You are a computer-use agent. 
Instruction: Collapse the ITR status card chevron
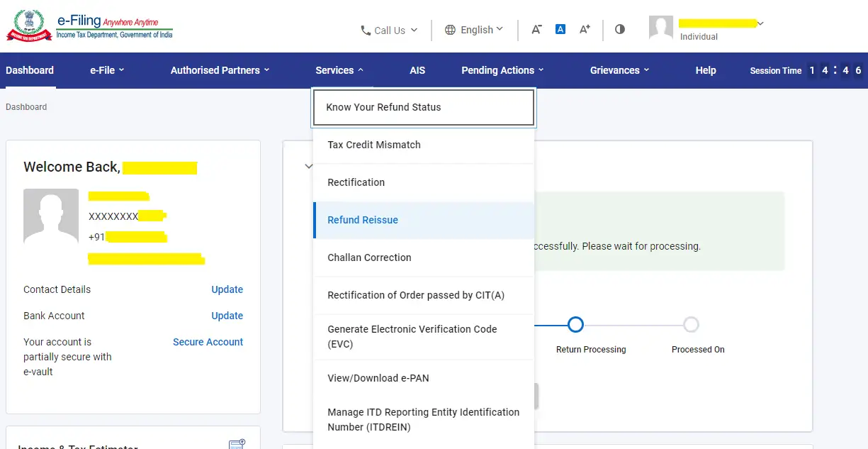tap(308, 166)
